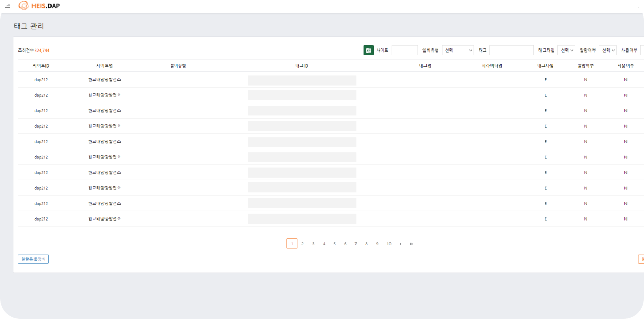Go to page 2 of results
The width and height of the screenshot is (644, 319).
point(302,244)
